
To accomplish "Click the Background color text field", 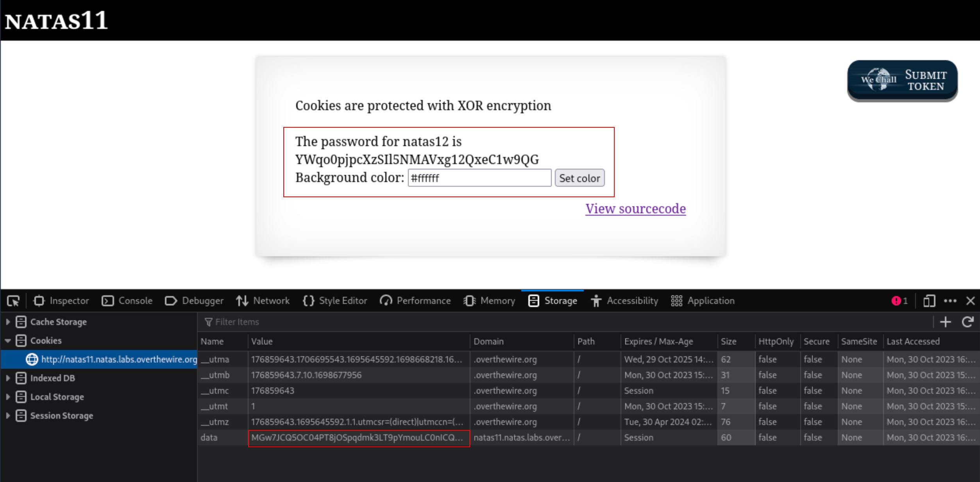I will tap(479, 178).
